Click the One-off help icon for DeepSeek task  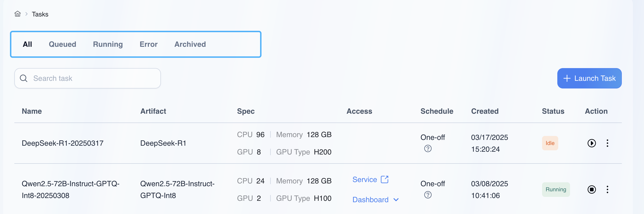(x=428, y=149)
